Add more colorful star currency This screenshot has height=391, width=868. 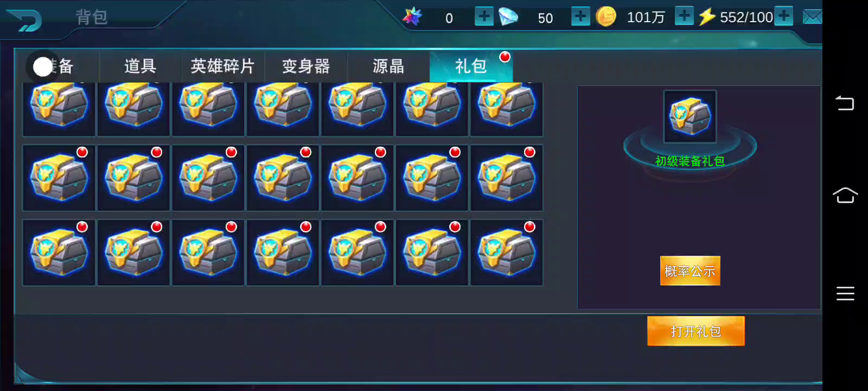pos(483,16)
